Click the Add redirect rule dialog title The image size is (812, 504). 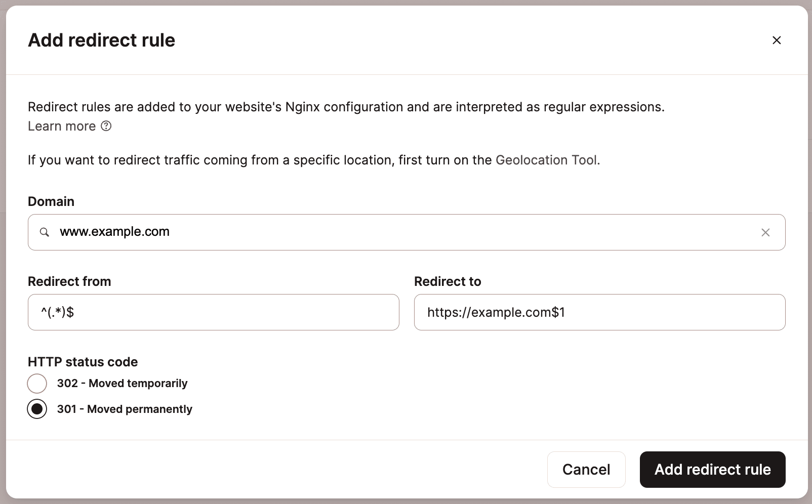pyautogui.click(x=101, y=40)
